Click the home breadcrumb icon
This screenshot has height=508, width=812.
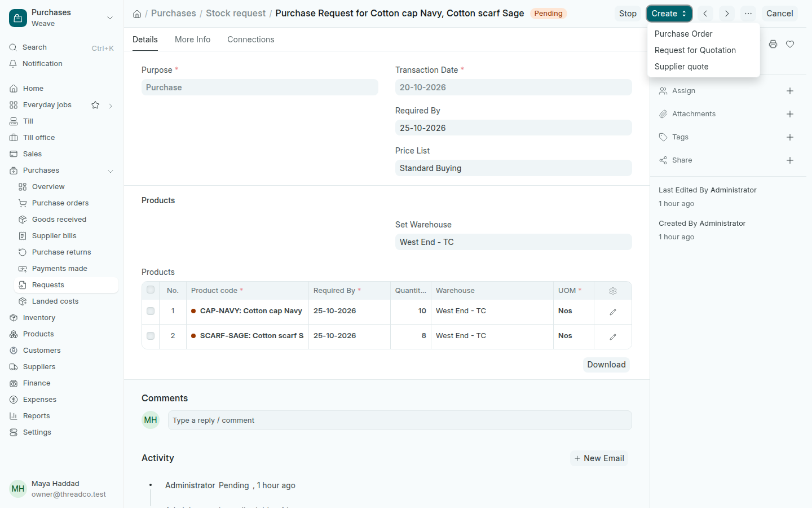pos(137,14)
